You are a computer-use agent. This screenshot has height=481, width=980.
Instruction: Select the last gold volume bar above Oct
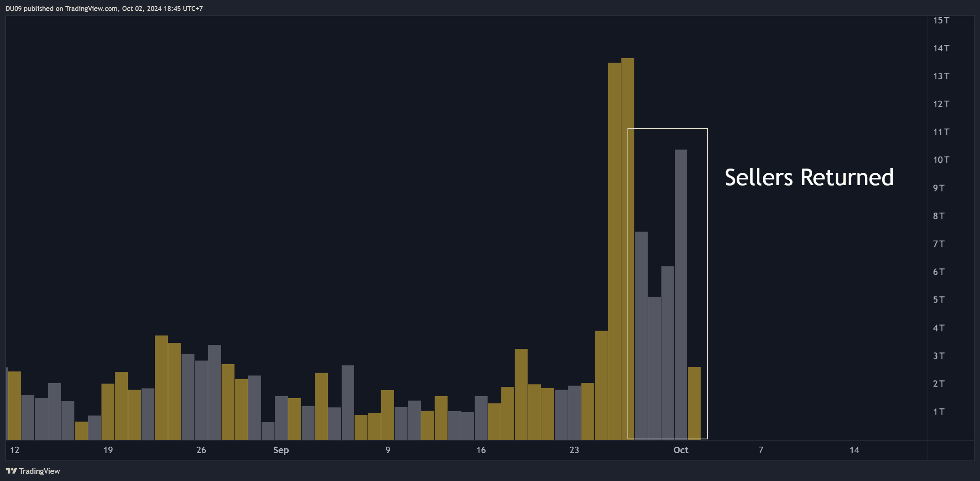tap(694, 403)
